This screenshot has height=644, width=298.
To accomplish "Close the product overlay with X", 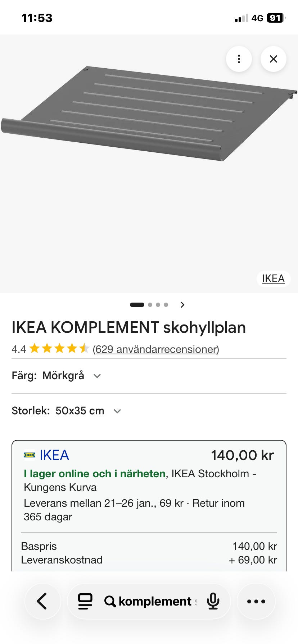I will [273, 59].
